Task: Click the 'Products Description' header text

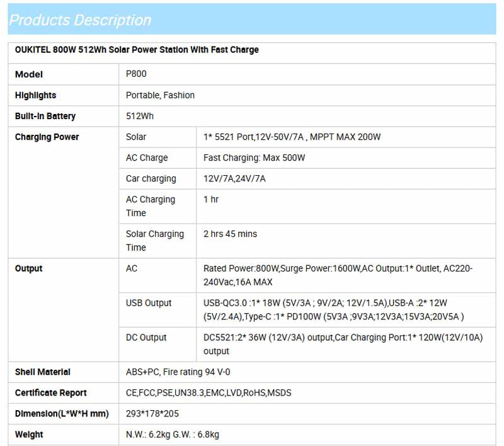Action: tap(80, 20)
